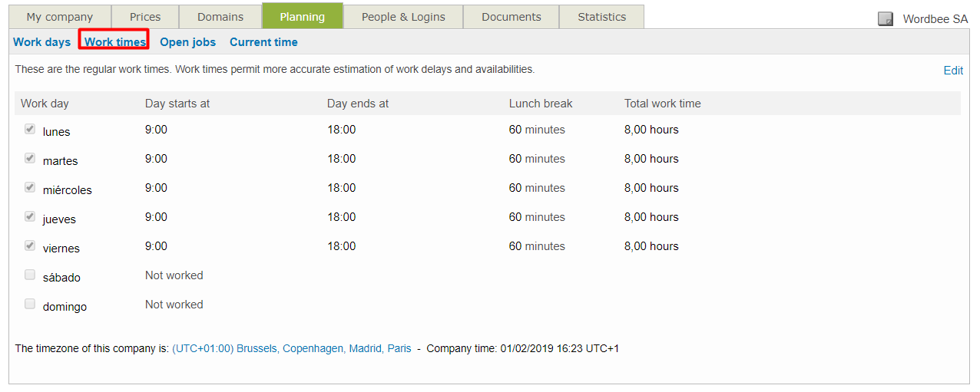980x392 pixels.
Task: Enable the sábado work day checkbox
Action: [x=30, y=275]
